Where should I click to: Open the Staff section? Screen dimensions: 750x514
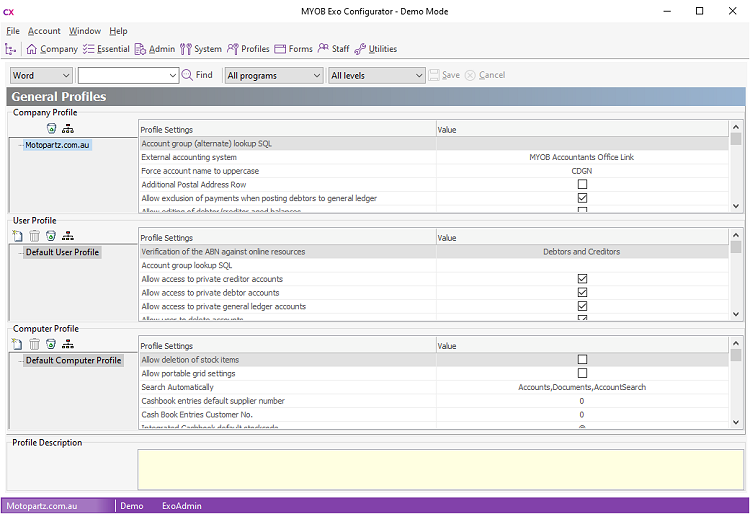(x=334, y=49)
